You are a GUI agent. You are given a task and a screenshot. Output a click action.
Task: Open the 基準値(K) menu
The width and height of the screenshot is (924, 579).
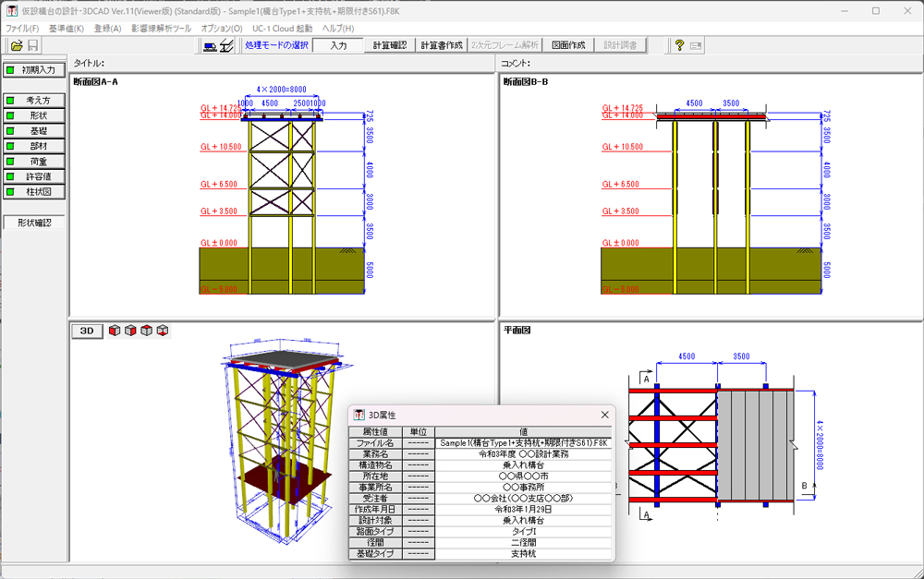pyautogui.click(x=66, y=29)
